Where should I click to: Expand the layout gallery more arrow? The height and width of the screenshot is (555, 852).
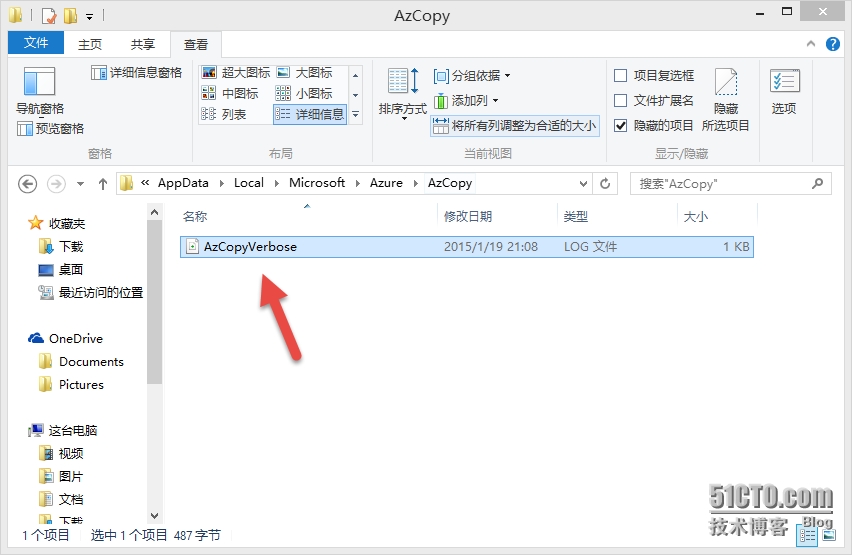pos(355,115)
